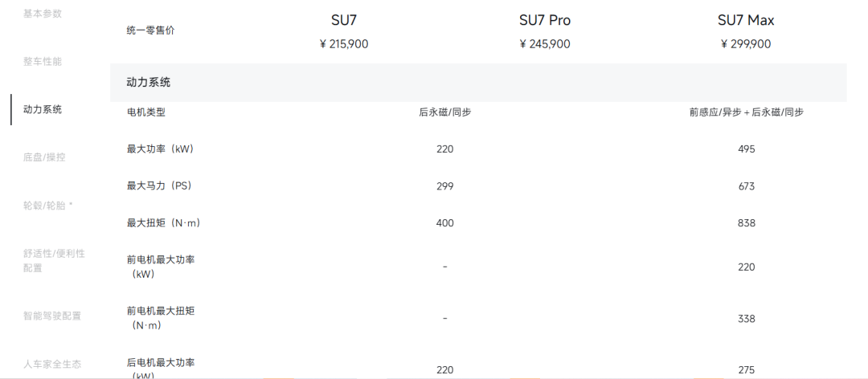The height and width of the screenshot is (379, 868).
Task: Open 人车家全生态 in the sidebar
Action: [x=52, y=364]
